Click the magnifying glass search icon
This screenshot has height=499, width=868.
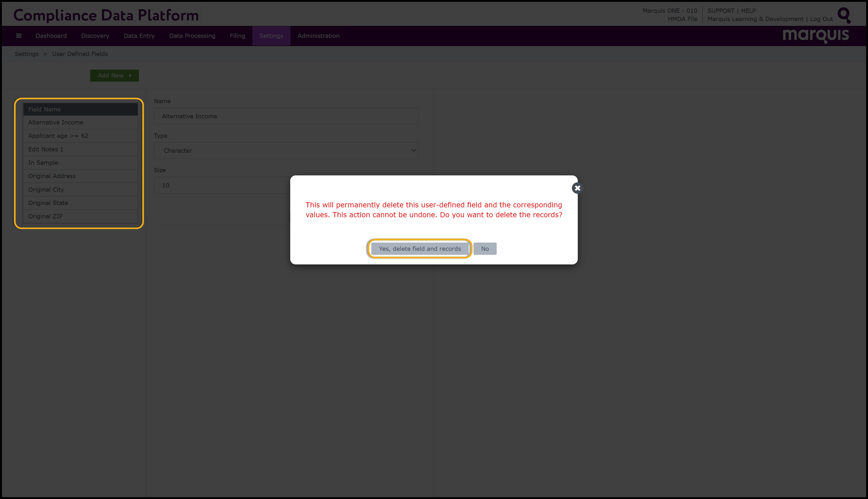[x=844, y=15]
